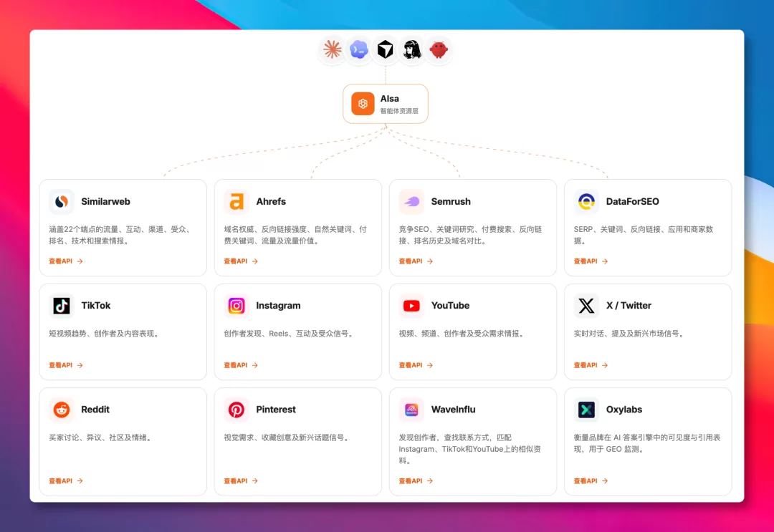The width and height of the screenshot is (774, 532).
Task: Click Ahrefs description starting 域名权威
Action: [x=295, y=235]
